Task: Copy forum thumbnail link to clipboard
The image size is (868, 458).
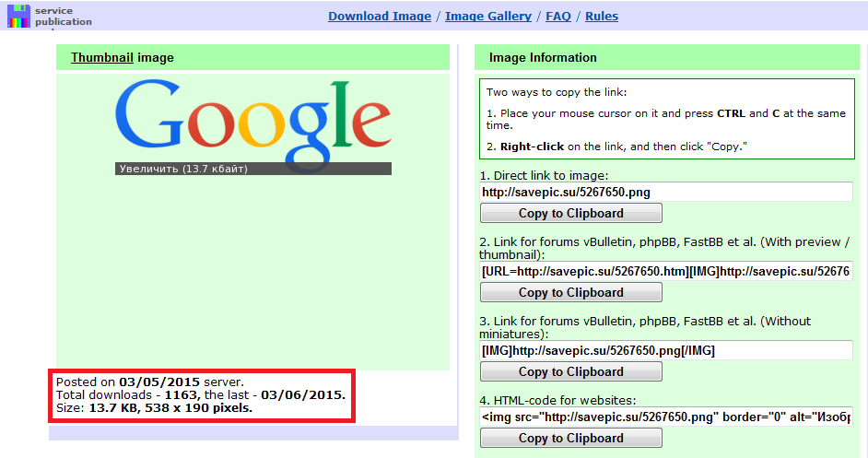Action: (570, 292)
